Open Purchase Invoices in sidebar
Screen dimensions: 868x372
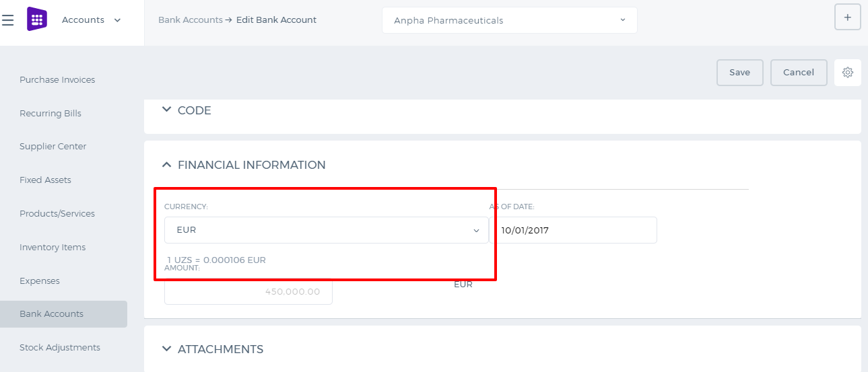pos(57,79)
